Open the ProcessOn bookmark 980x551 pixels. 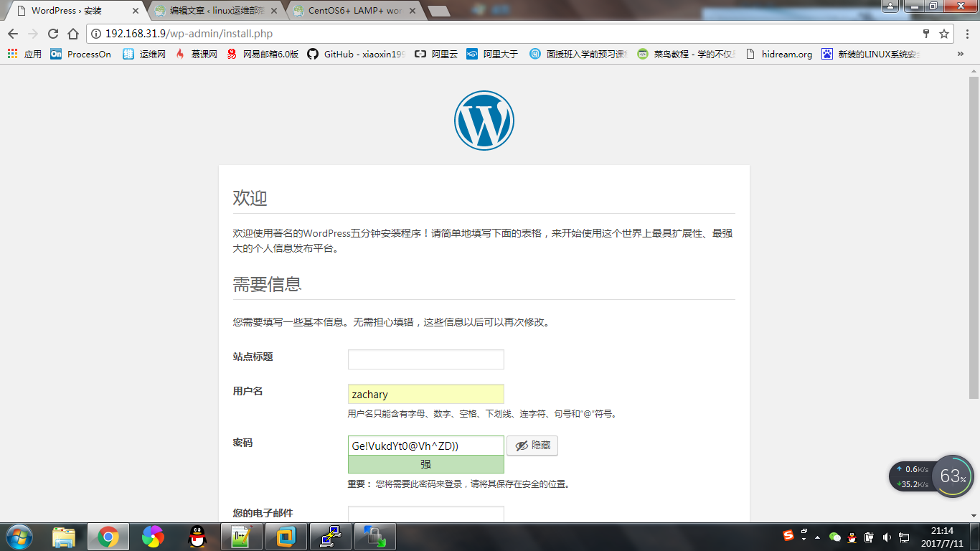pyautogui.click(x=81, y=54)
